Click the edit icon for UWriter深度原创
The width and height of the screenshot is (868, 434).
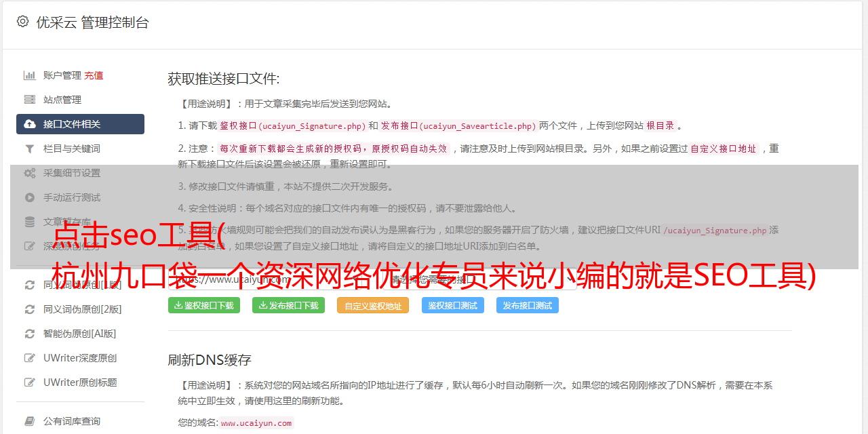pyautogui.click(x=30, y=358)
